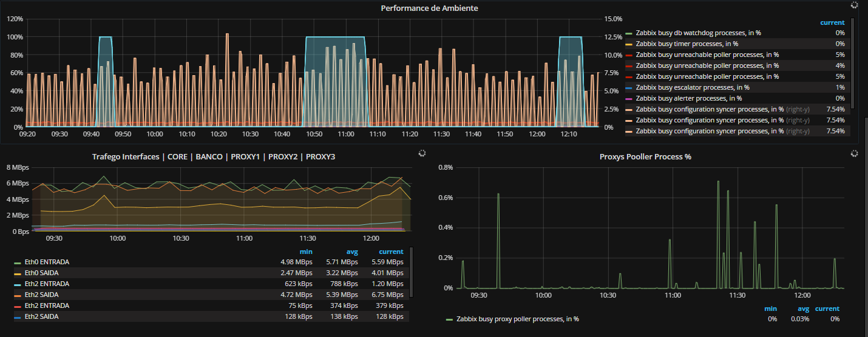Toggle the Zabbix busy proxy poller processes series
The height and width of the screenshot is (337, 868).
[x=518, y=318]
